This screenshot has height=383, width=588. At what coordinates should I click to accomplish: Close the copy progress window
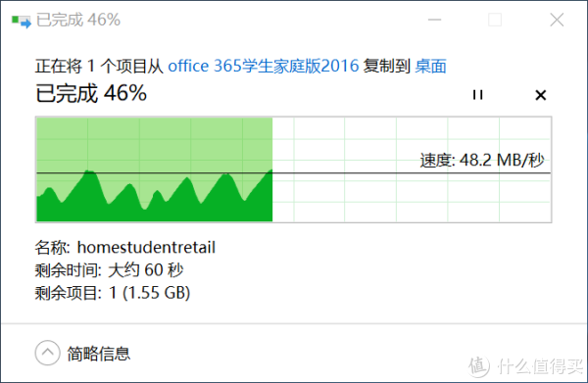557,20
